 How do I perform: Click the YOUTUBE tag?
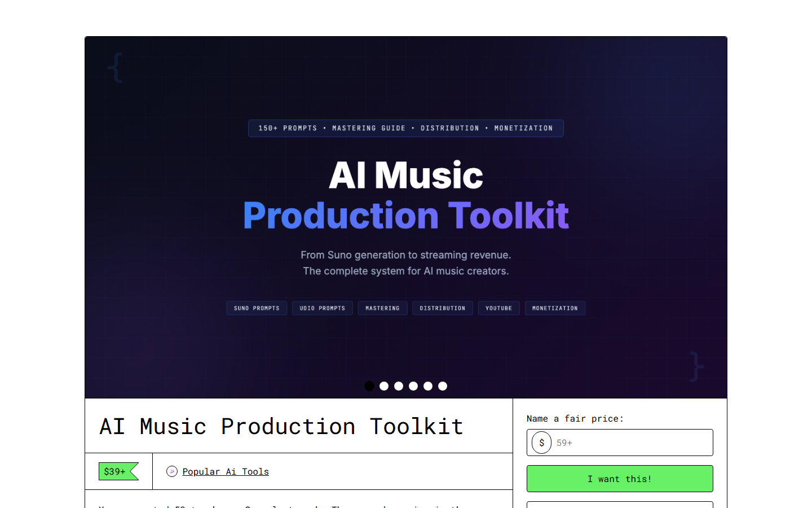pos(498,308)
